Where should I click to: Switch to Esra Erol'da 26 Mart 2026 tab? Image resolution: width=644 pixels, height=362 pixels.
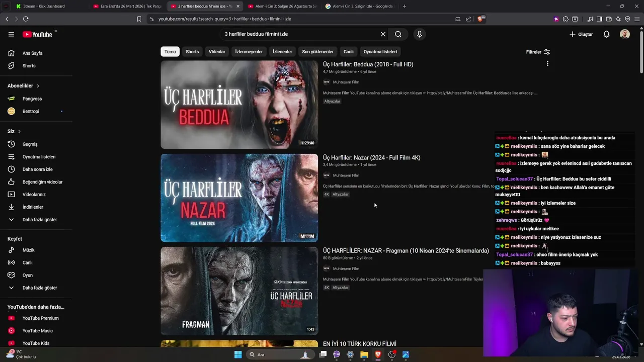pos(128,6)
